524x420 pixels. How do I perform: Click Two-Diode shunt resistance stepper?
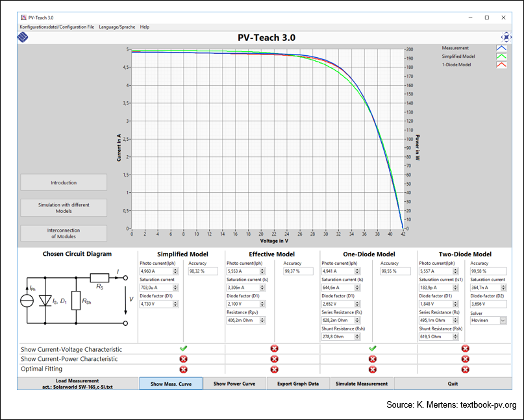[x=455, y=336]
